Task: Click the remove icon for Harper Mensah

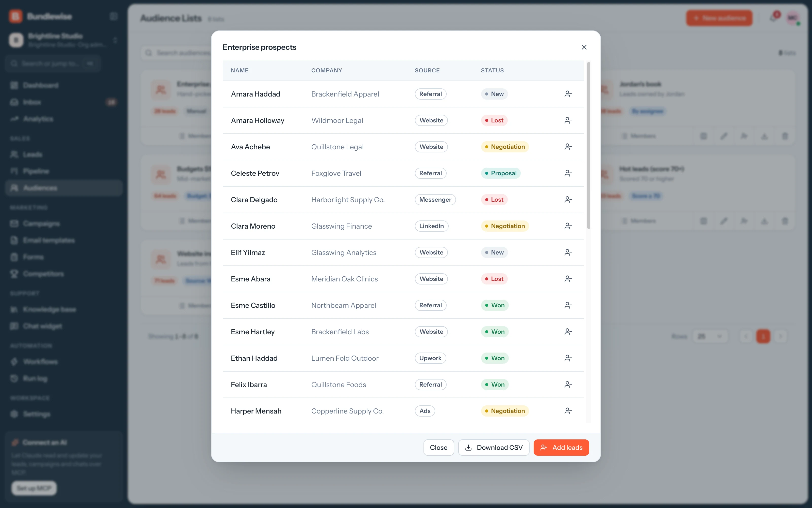Action: (568, 411)
